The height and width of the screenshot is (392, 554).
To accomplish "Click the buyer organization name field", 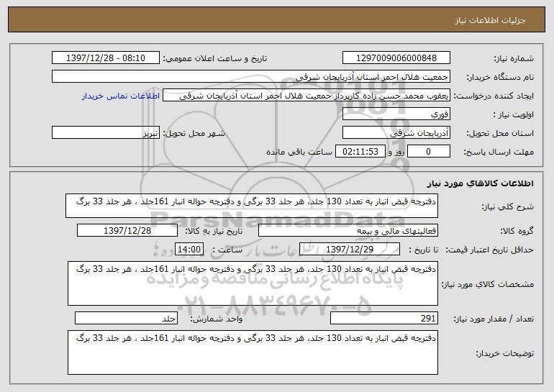I will click(251, 77).
